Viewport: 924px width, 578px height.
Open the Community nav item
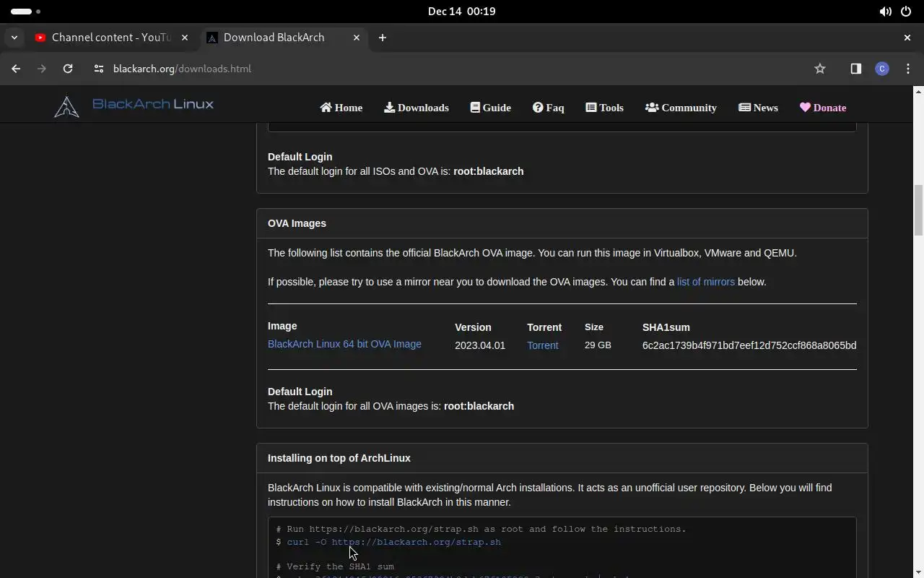click(681, 108)
